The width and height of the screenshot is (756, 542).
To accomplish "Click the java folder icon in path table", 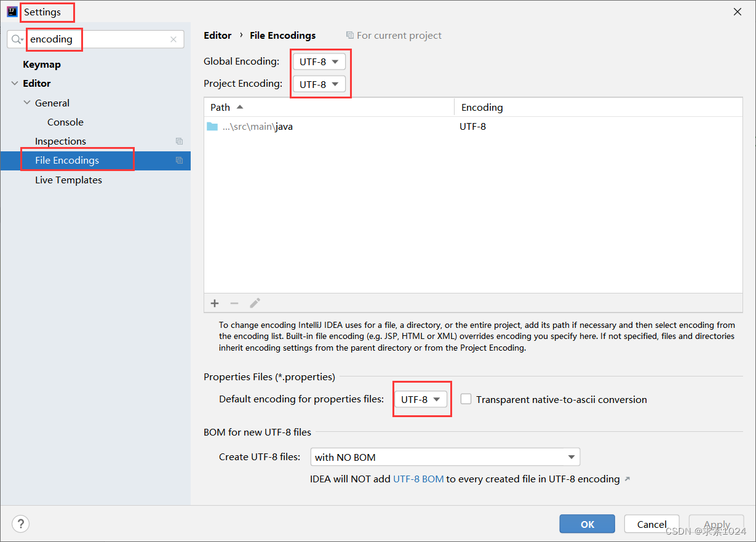I will [212, 127].
